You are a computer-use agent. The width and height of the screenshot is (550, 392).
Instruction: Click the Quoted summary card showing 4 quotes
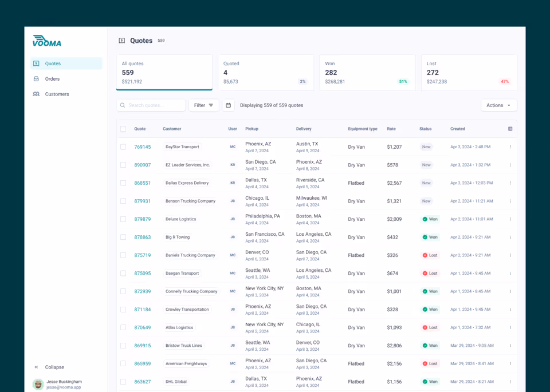point(266,72)
